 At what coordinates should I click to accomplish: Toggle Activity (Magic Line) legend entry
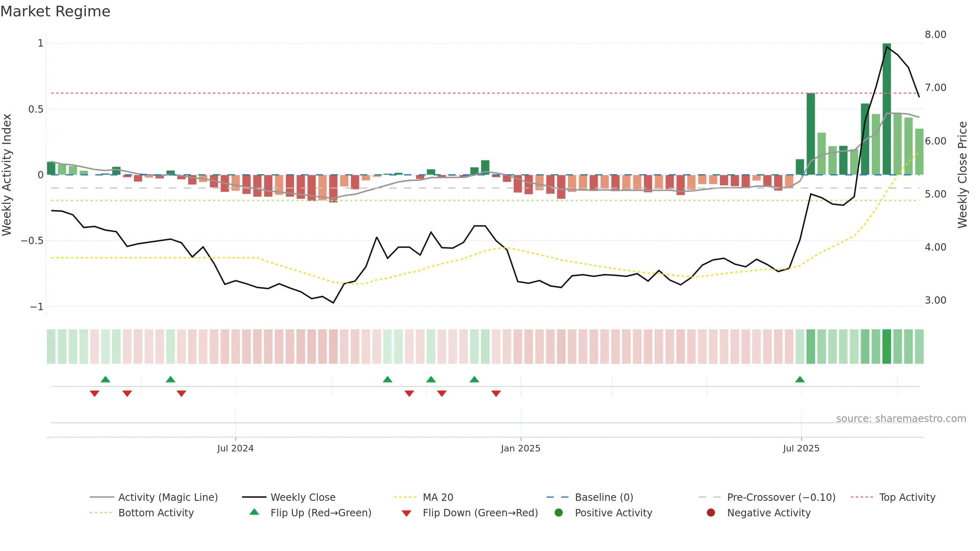[x=154, y=497]
